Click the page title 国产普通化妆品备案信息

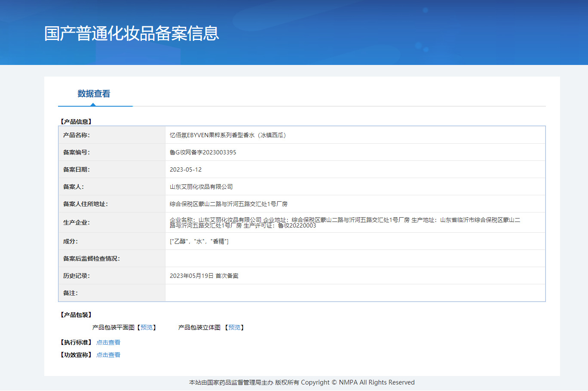click(x=132, y=34)
